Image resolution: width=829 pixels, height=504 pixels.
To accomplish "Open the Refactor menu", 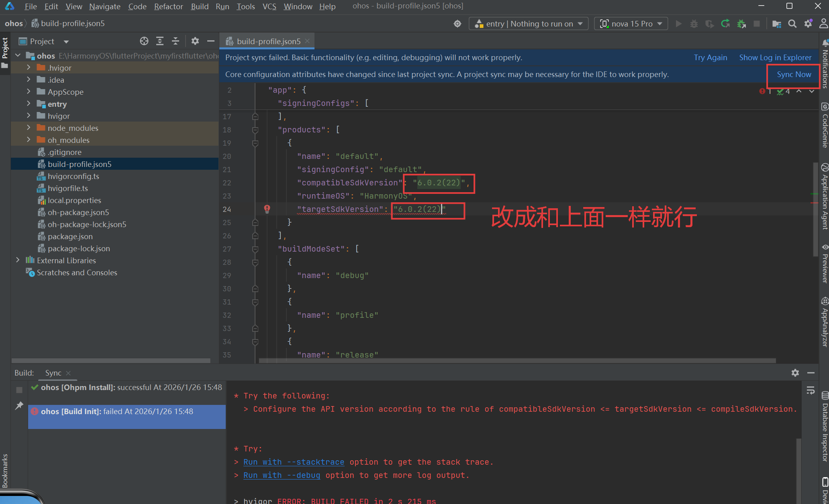I will click(168, 6).
